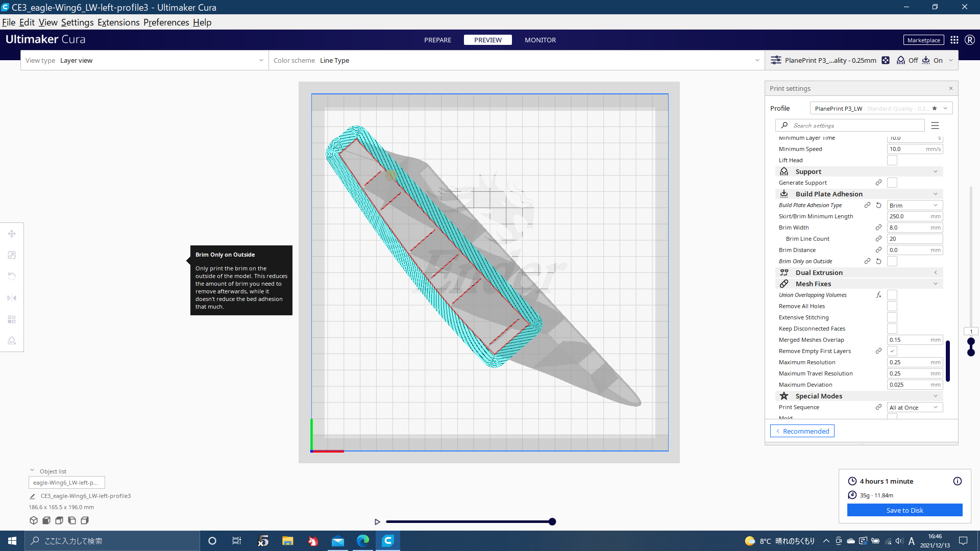Enable the Generate Support checkbox

(x=892, y=182)
